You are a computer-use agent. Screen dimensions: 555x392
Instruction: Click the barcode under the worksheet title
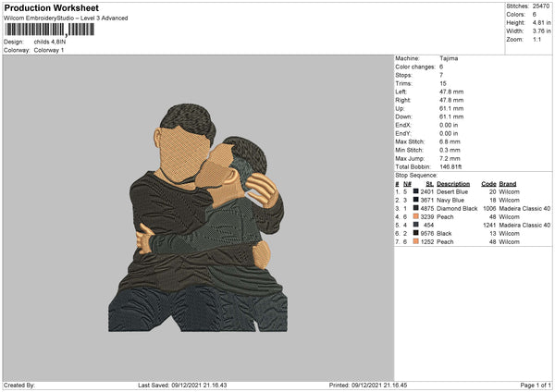point(49,30)
